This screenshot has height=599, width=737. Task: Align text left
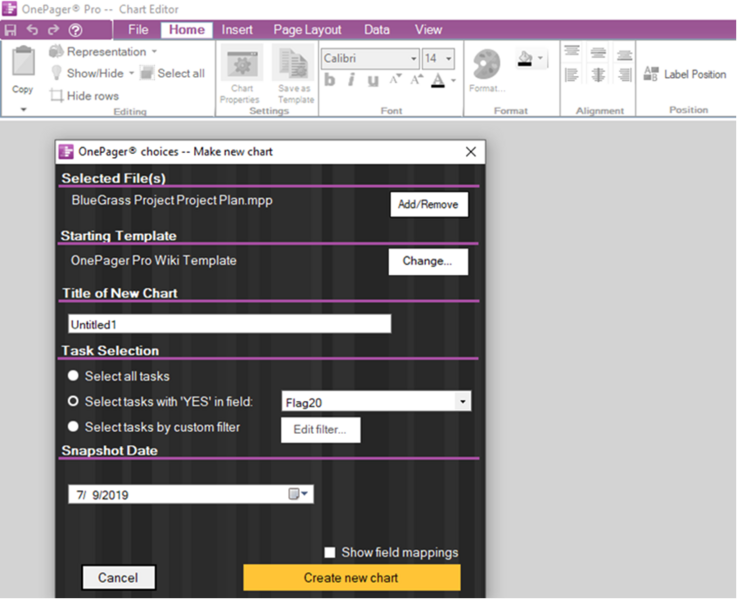point(572,74)
